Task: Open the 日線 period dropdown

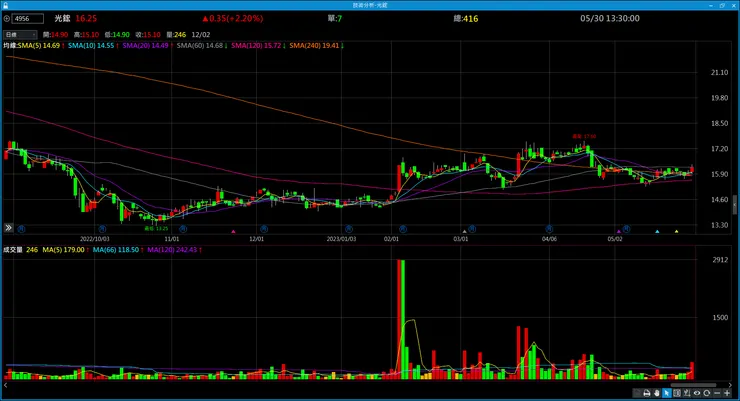Action: [20, 35]
